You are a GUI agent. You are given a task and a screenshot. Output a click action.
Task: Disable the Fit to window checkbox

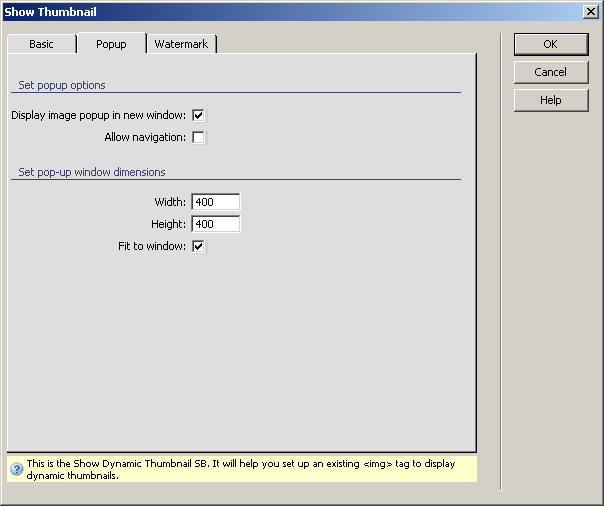[199, 246]
